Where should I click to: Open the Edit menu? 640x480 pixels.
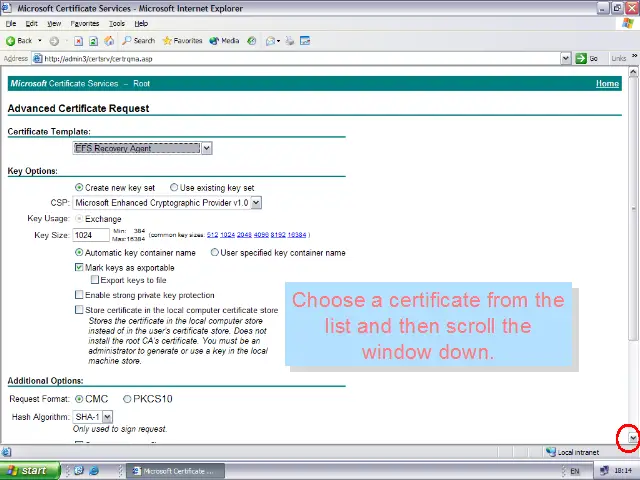pyautogui.click(x=31, y=24)
